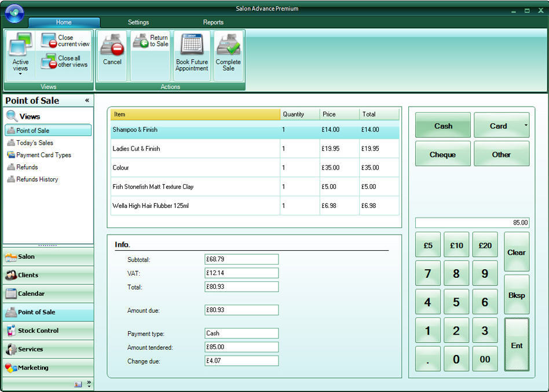Click Close all other views icon
This screenshot has width=549, height=392.
[49, 61]
